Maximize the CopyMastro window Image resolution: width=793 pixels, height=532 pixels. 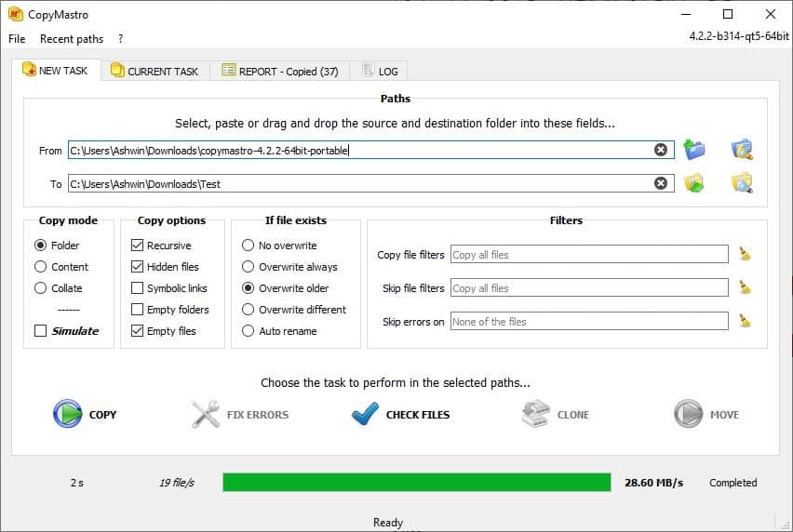tap(728, 14)
